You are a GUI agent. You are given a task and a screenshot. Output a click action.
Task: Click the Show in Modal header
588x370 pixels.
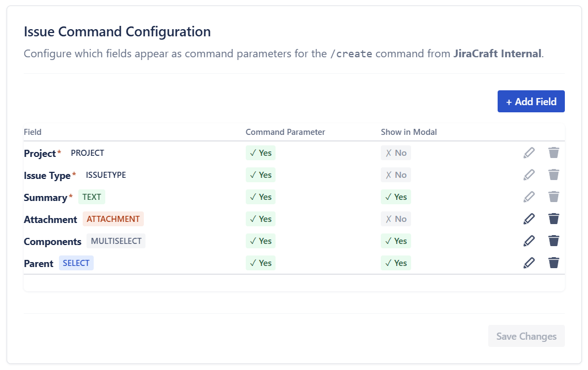click(x=409, y=132)
